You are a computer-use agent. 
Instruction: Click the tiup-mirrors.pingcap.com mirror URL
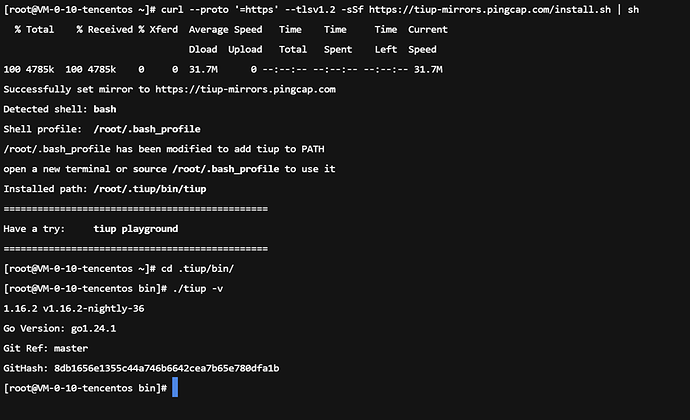[x=245, y=89]
